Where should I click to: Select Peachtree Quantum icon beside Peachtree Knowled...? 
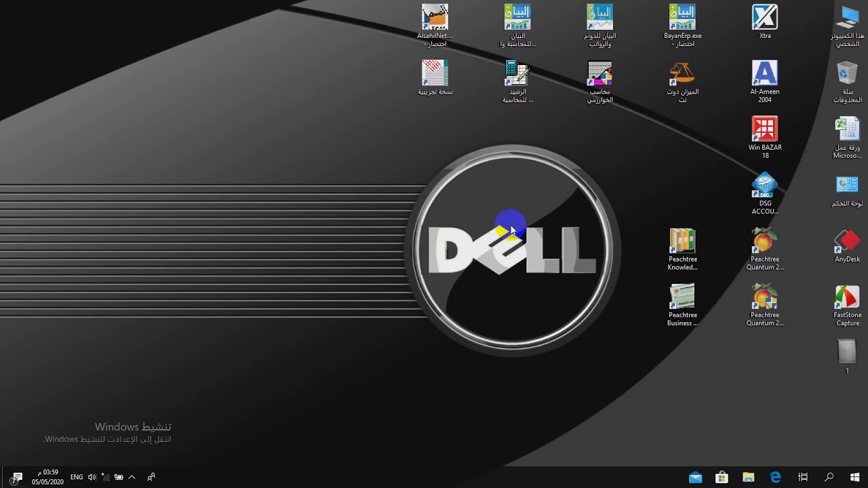[765, 249]
